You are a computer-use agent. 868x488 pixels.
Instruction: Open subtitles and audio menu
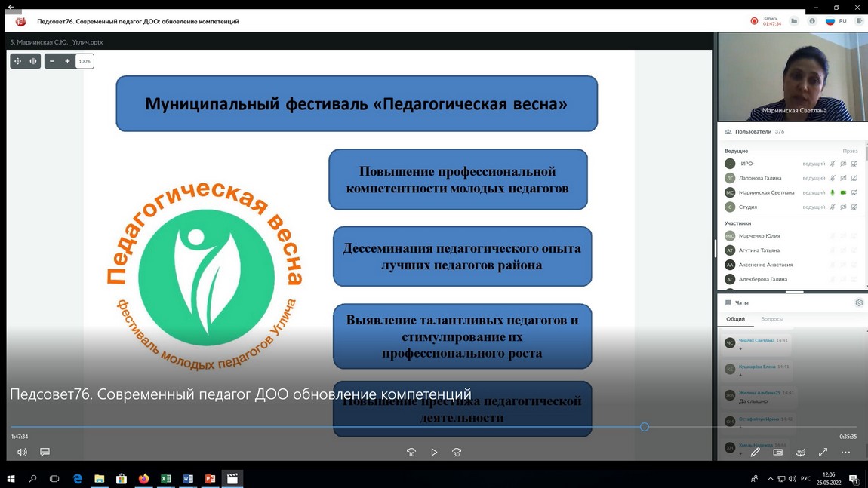coord(45,452)
